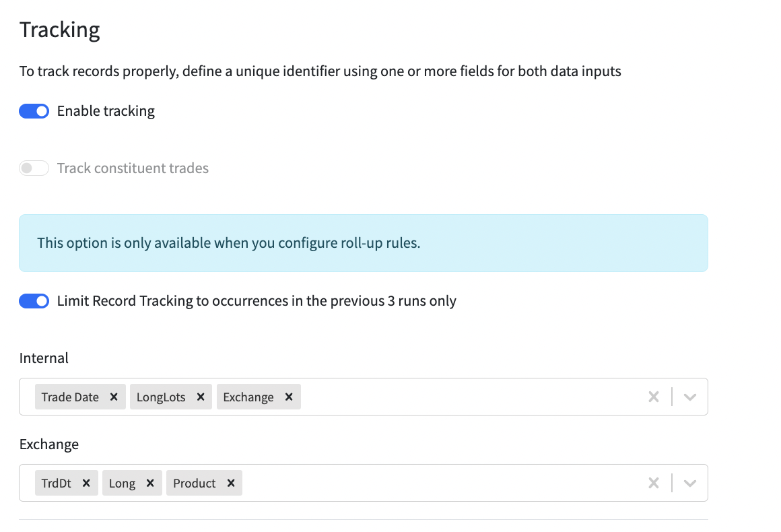The width and height of the screenshot is (781, 532).
Task: Toggle Track constituent trades switch
Action: click(x=34, y=168)
